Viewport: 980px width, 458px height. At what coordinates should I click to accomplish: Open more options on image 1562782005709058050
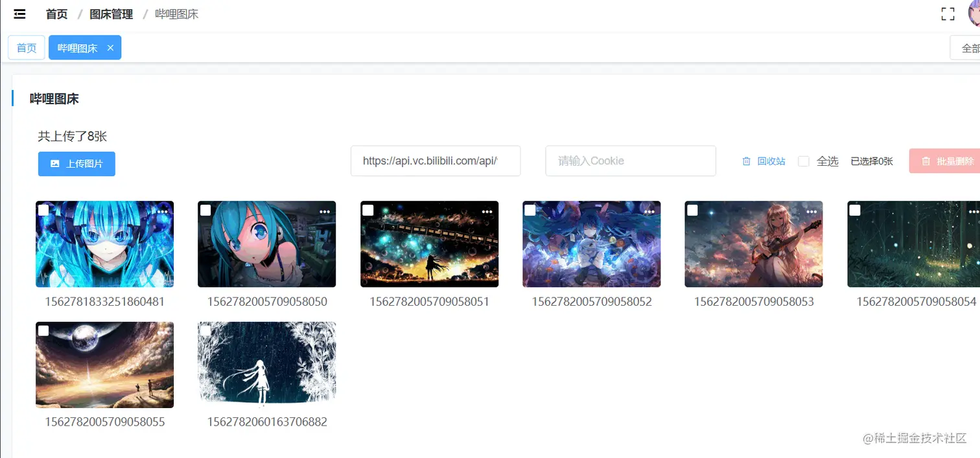pyautogui.click(x=325, y=211)
